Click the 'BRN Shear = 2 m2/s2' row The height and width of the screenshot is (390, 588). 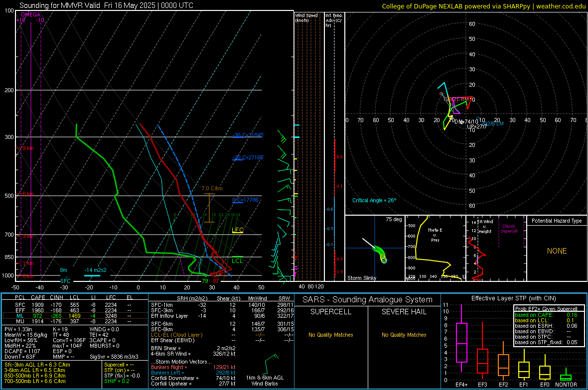193,348
